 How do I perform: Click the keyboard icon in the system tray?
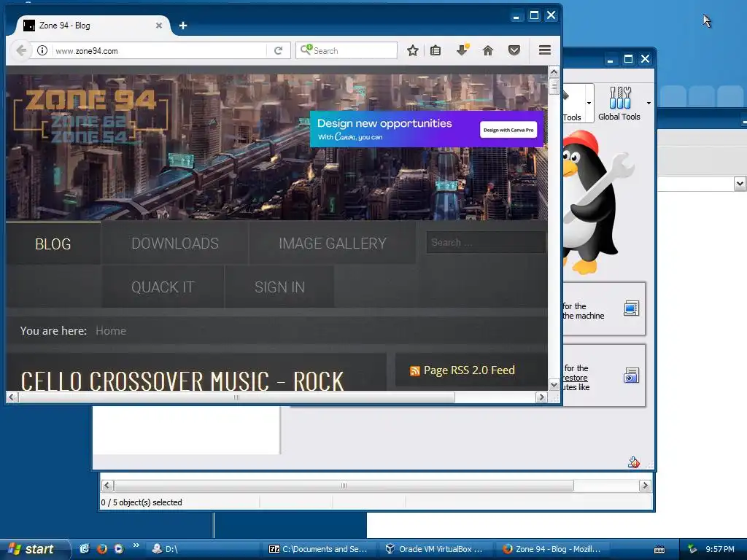pos(659,550)
